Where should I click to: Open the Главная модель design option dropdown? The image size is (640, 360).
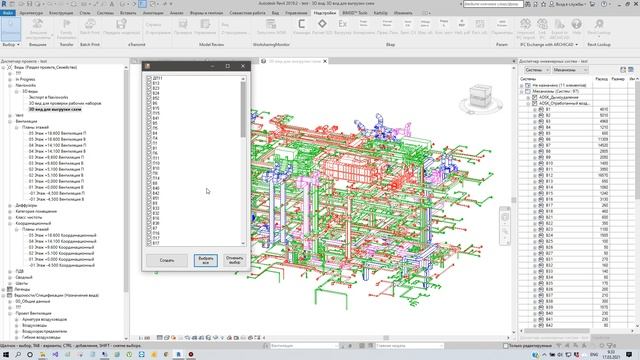point(409,346)
